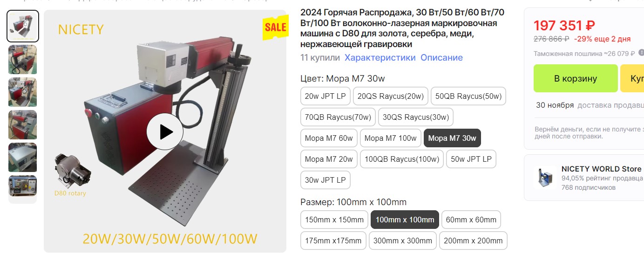This screenshot has height=255, width=644.
Task: Jump to the Описание section
Action: point(441,58)
